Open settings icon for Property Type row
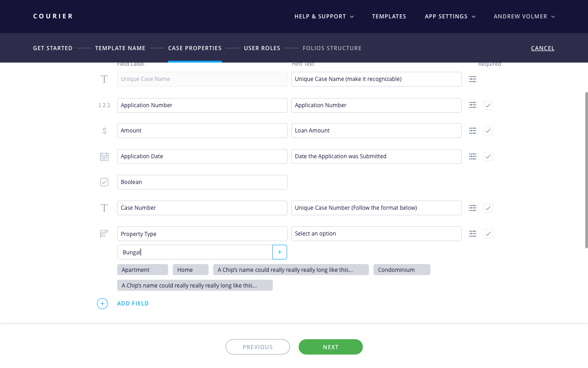The height and width of the screenshot is (368, 588). (473, 234)
